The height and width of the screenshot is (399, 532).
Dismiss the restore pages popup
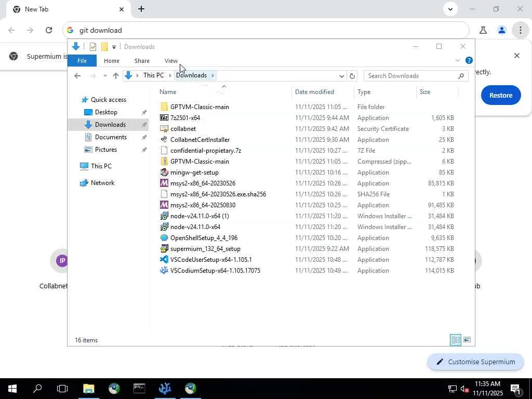pyautogui.click(x=517, y=56)
